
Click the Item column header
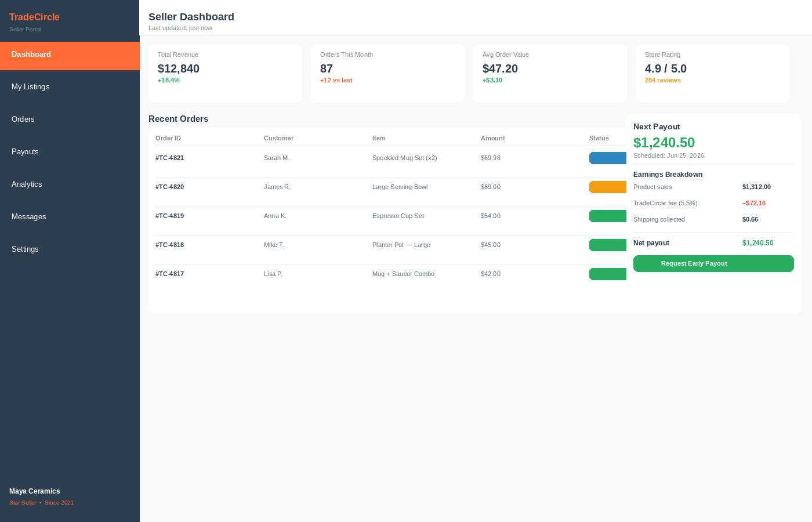379,138
